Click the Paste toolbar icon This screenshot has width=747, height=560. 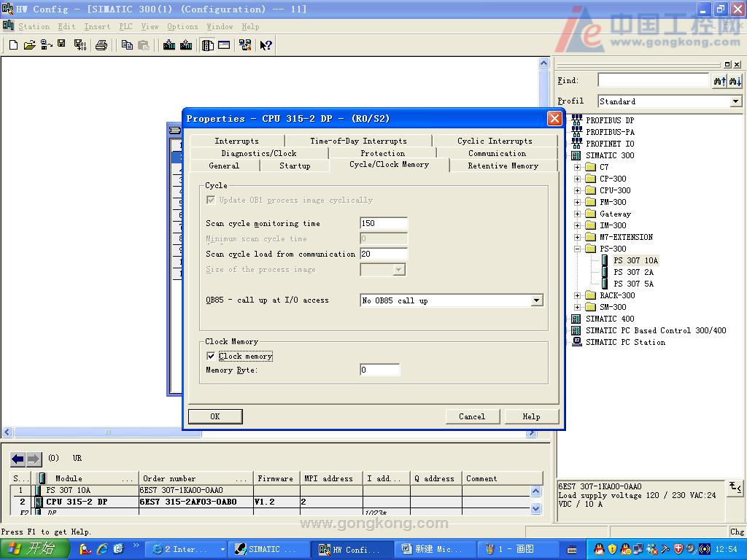pyautogui.click(x=144, y=45)
